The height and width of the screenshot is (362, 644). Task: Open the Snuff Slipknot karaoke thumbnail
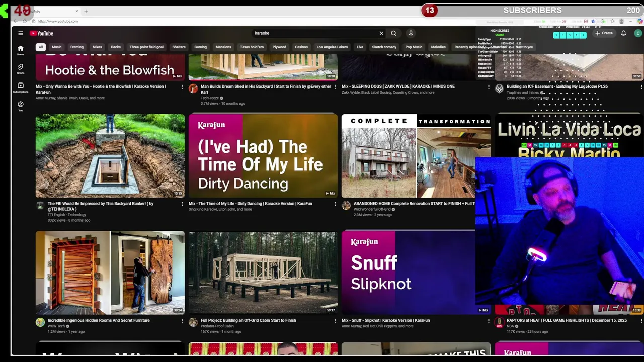[x=408, y=273]
